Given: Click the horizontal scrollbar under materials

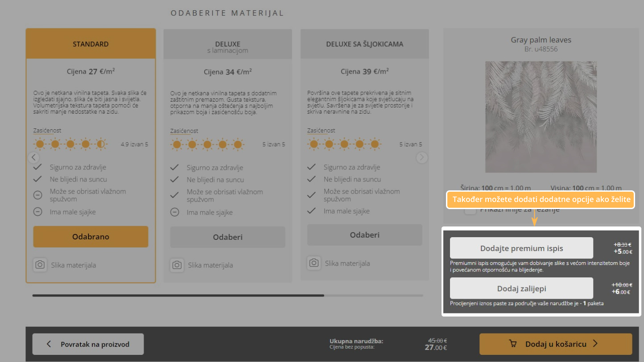Looking at the screenshot, I should (178, 295).
